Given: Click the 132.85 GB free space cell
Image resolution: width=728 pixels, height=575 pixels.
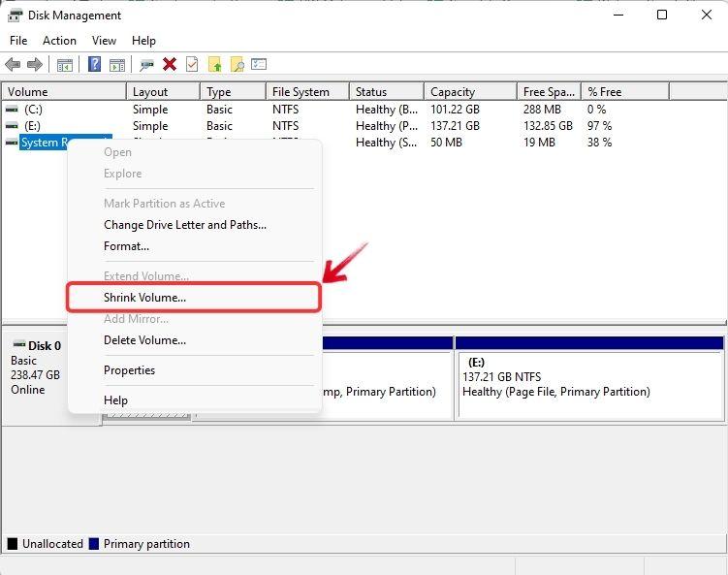Looking at the screenshot, I should [x=548, y=125].
